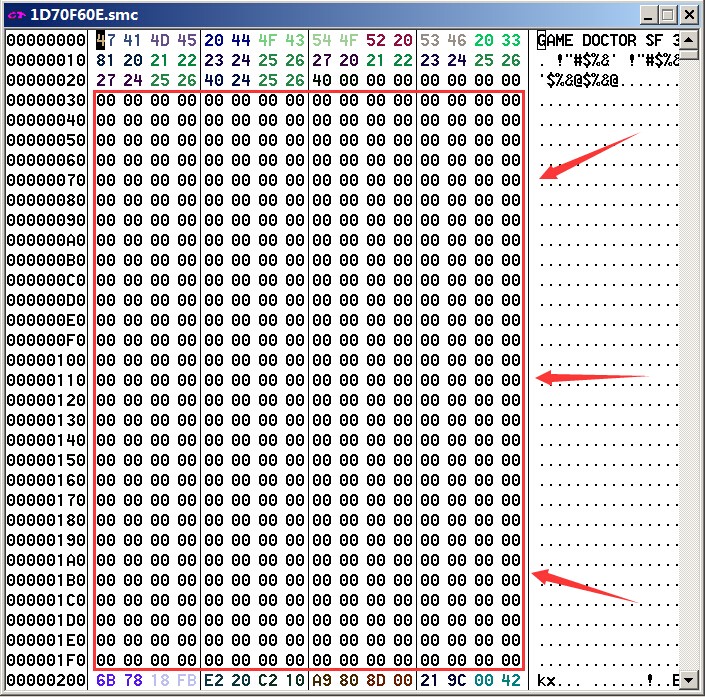The height and width of the screenshot is (697, 705).
Task: Select byte 9C in row 00000200
Action: (x=456, y=680)
